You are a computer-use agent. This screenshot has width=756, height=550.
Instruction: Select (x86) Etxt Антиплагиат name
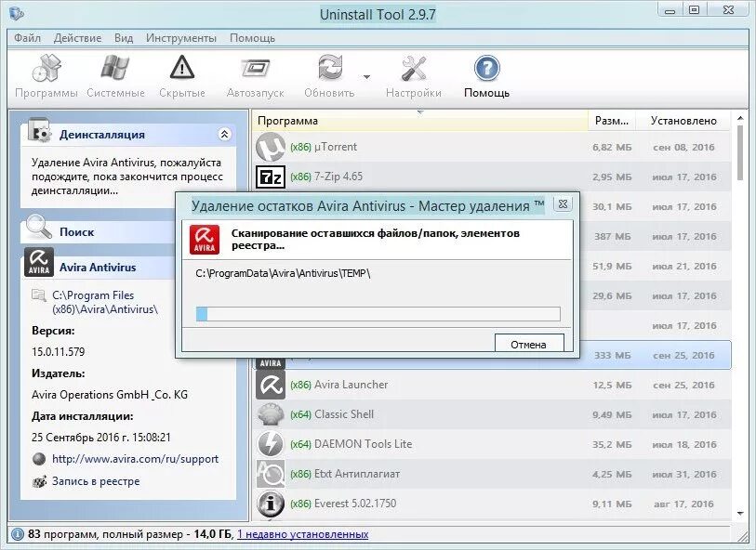[345, 474]
